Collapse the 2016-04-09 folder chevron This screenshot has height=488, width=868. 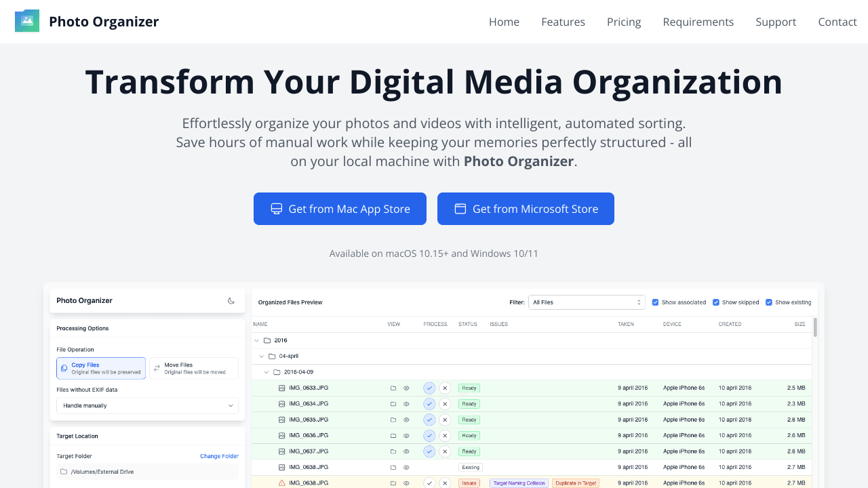pyautogui.click(x=267, y=372)
